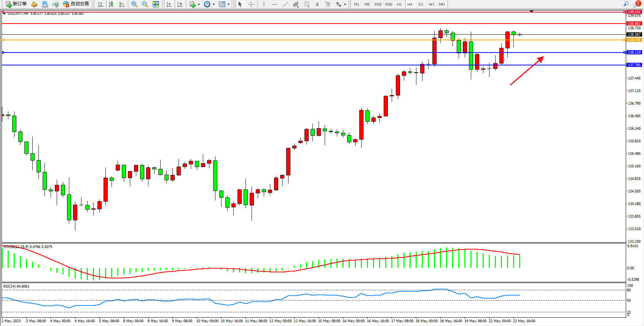Open the periodicity clock dropdown arrow

pyautogui.click(x=214, y=5)
